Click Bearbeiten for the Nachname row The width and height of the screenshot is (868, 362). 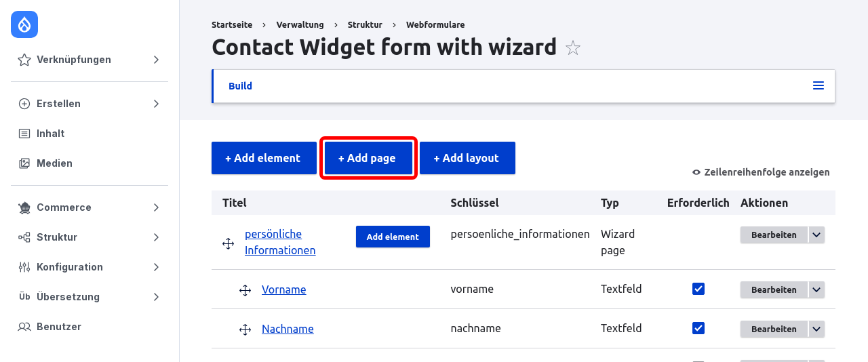(x=774, y=329)
